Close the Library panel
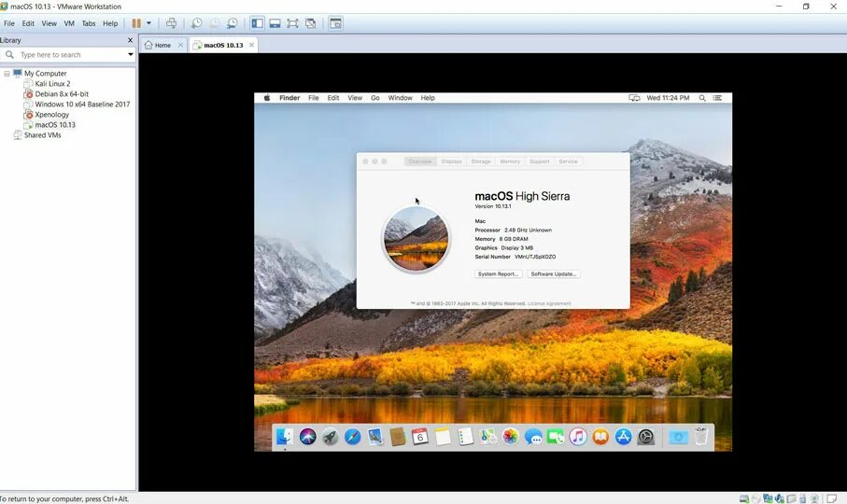Image resolution: width=847 pixels, height=504 pixels. [130, 40]
